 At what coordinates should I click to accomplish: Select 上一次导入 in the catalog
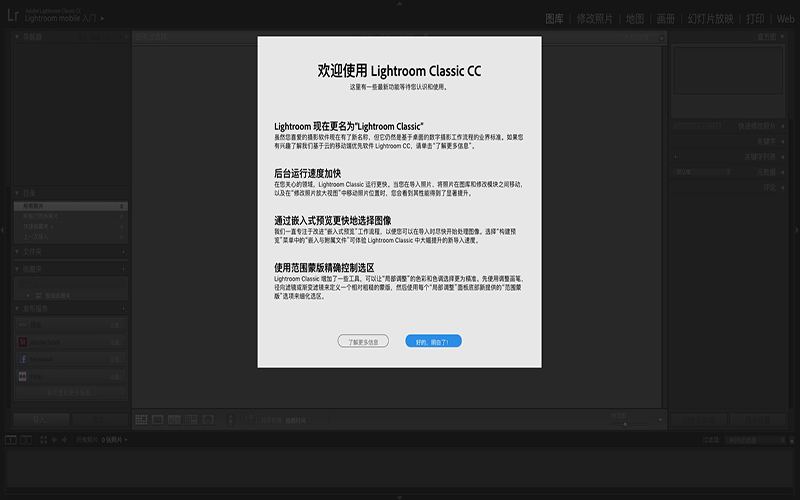point(70,237)
